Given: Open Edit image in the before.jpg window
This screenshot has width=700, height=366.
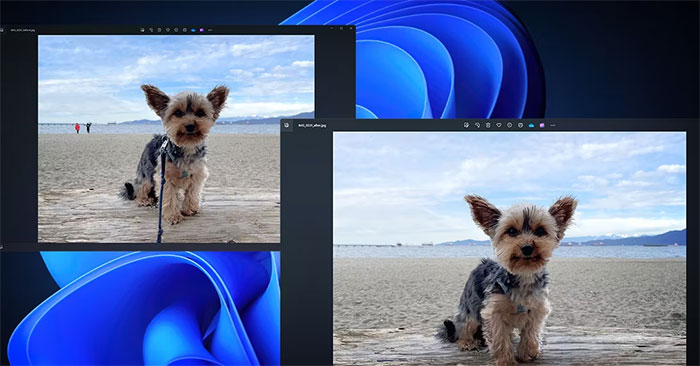Looking at the screenshot, I should pyautogui.click(x=142, y=30).
